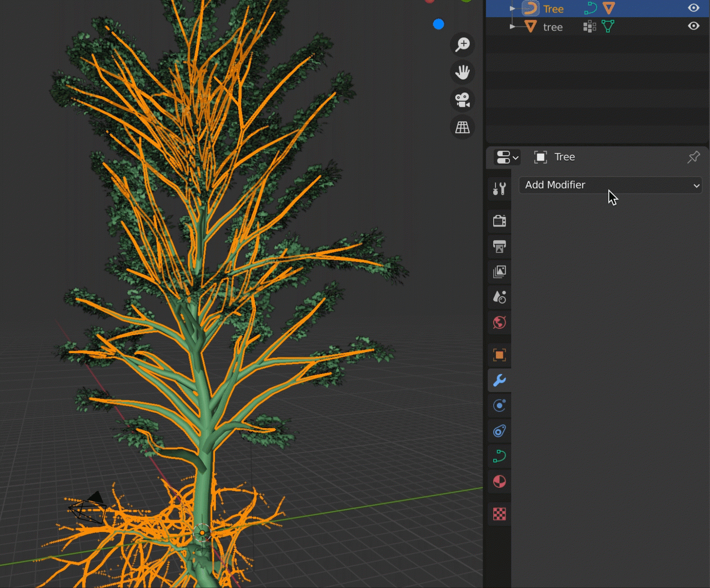Click the hand pan gizmo in the viewport

coord(462,72)
